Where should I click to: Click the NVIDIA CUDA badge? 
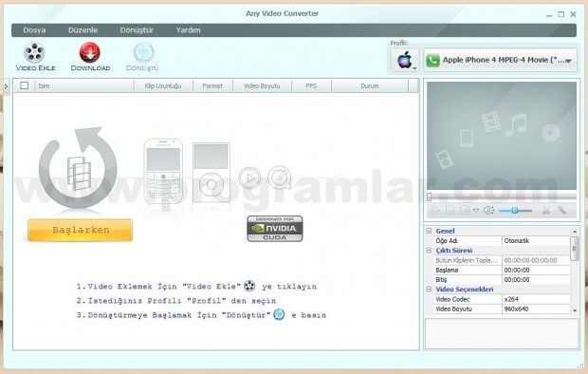click(274, 229)
